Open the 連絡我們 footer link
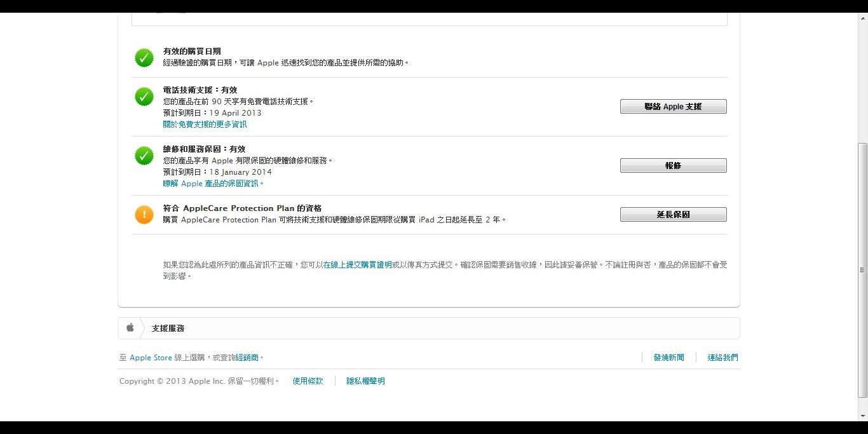The height and width of the screenshot is (434, 868). [723, 358]
